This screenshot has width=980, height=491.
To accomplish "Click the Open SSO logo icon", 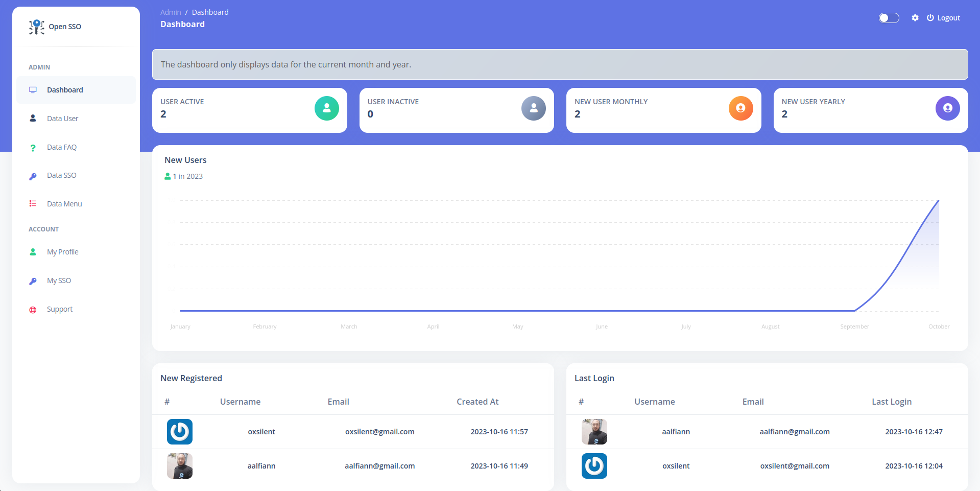I will [36, 27].
